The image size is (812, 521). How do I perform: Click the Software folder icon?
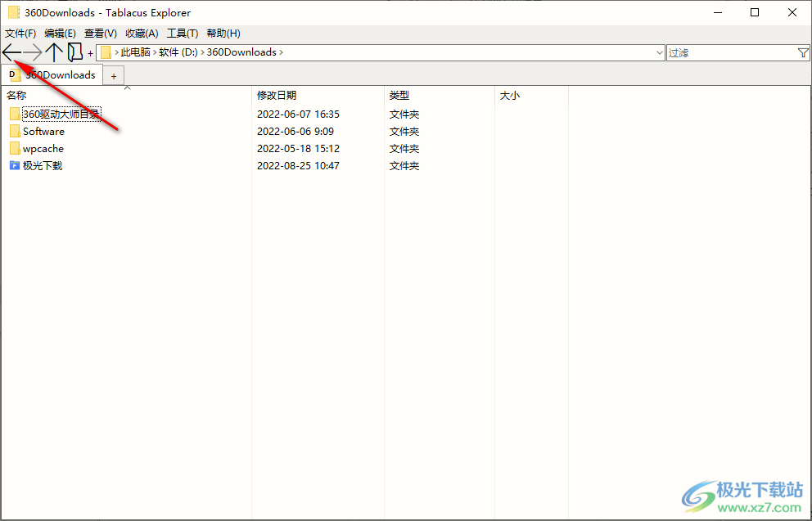point(15,132)
